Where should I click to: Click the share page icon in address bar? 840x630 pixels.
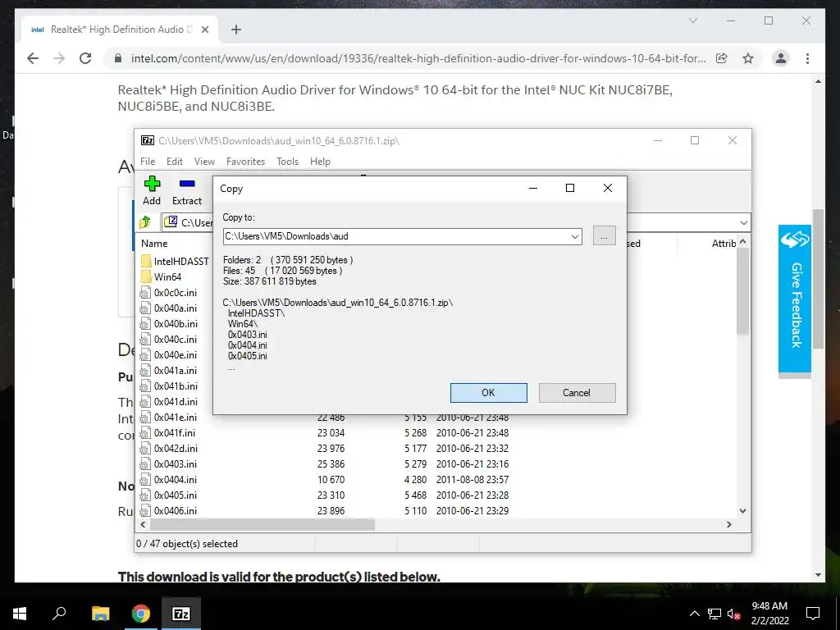point(722,58)
